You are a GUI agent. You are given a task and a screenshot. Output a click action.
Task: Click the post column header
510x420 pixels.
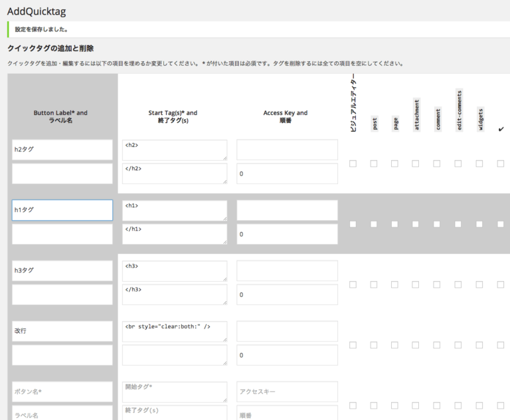tap(375, 124)
